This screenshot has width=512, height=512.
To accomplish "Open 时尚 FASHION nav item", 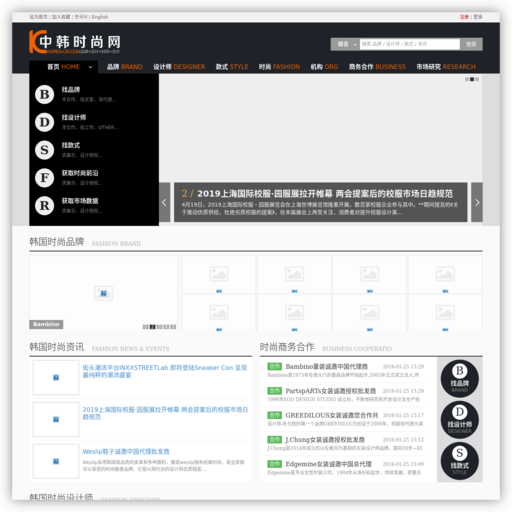I will [279, 67].
